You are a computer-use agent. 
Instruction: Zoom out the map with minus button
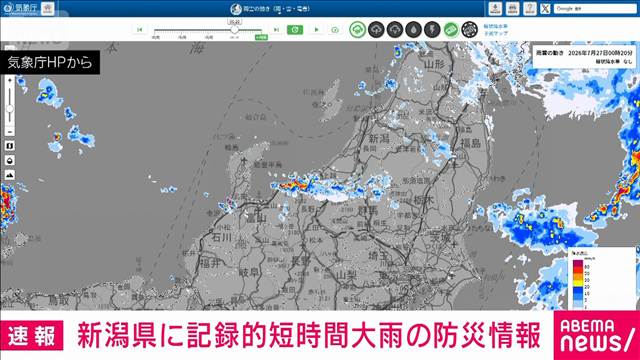(x=10, y=132)
